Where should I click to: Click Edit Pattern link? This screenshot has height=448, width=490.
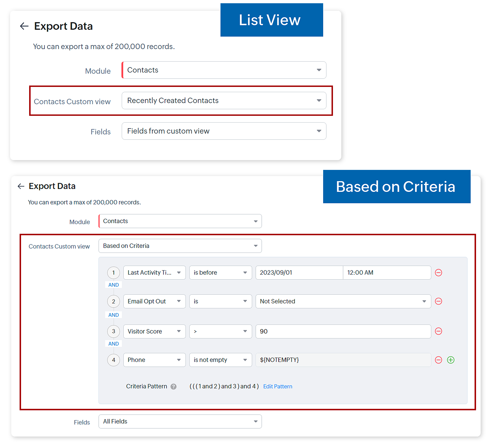pyautogui.click(x=278, y=387)
